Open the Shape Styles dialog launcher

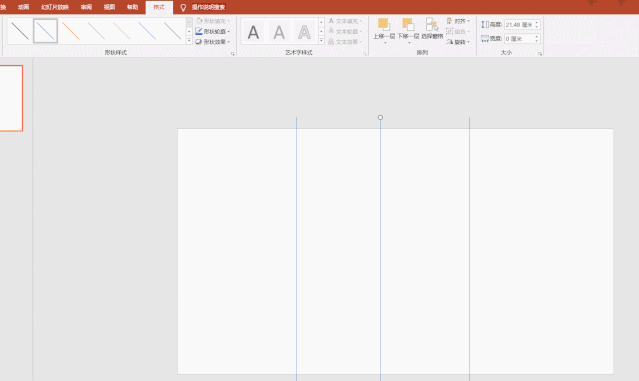click(x=233, y=53)
